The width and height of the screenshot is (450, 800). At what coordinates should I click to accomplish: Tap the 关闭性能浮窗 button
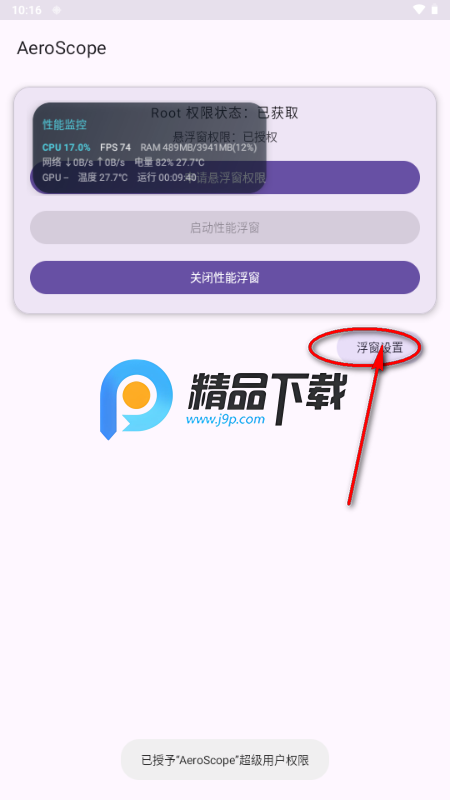pos(225,278)
